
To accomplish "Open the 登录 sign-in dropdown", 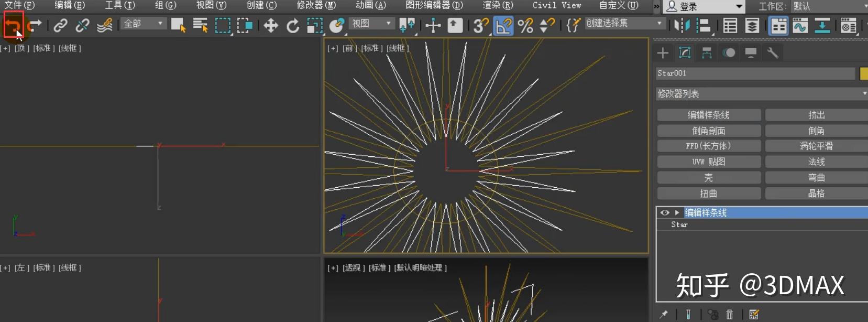I will click(x=704, y=7).
